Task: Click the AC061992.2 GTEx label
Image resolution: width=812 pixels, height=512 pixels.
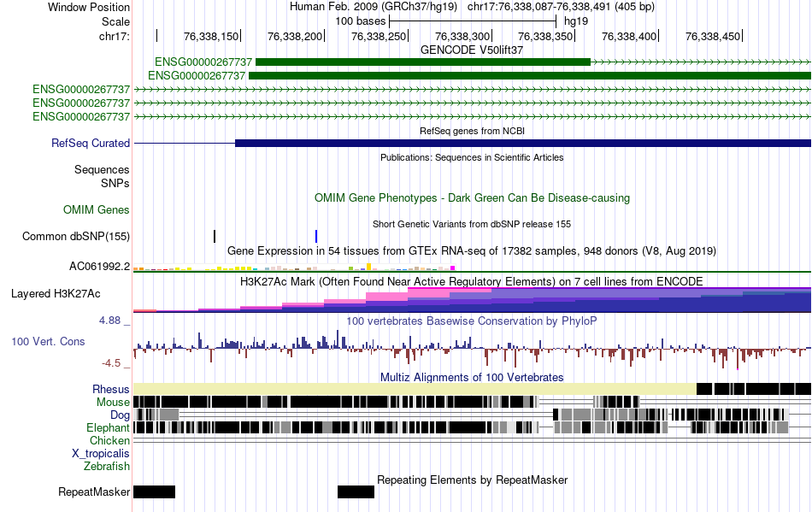Action: click(x=99, y=267)
